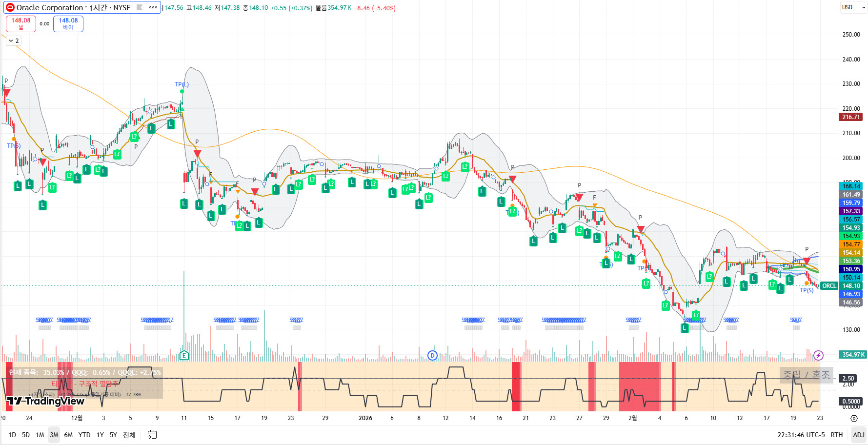The height and width of the screenshot is (445, 868).
Task: Toggle the ADJ adjusted-data button
Action: 859,435
